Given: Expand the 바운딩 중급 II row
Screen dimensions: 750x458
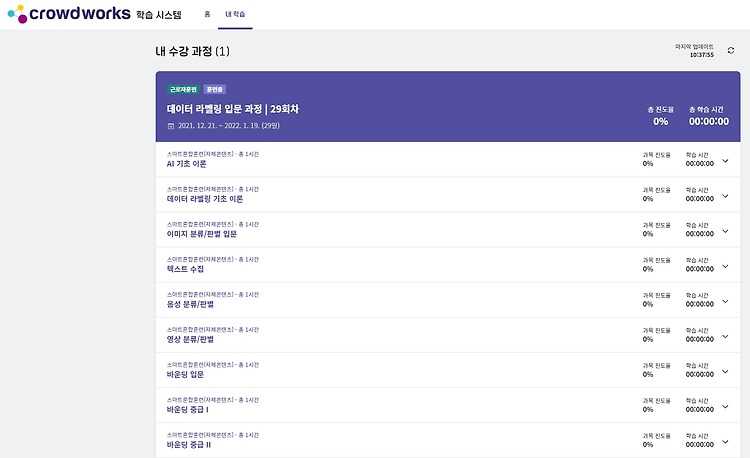Looking at the screenshot, I should coord(725,442).
